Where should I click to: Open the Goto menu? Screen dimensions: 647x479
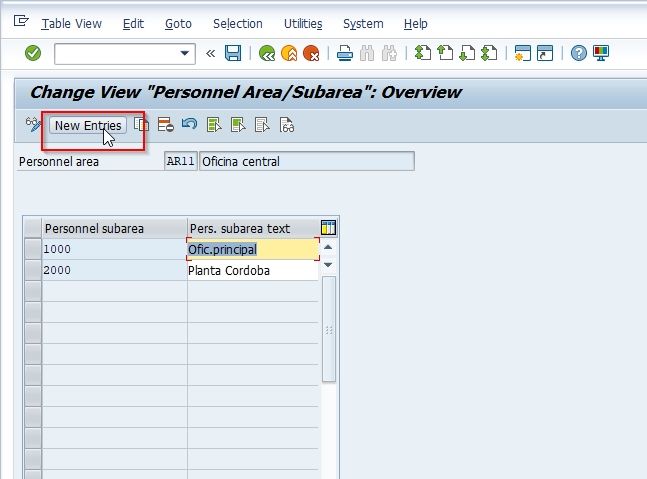point(178,24)
